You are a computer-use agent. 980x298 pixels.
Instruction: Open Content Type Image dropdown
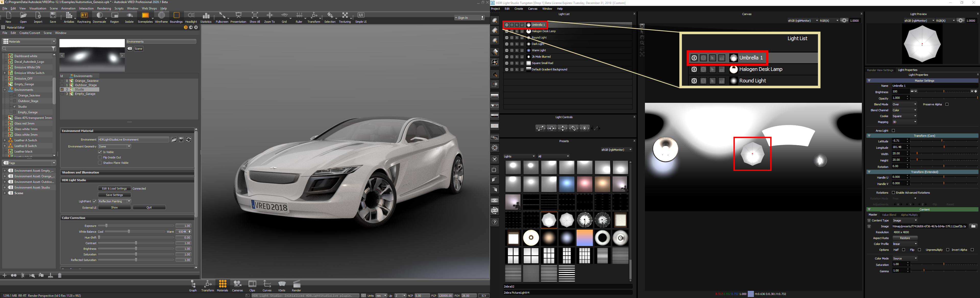click(904, 220)
